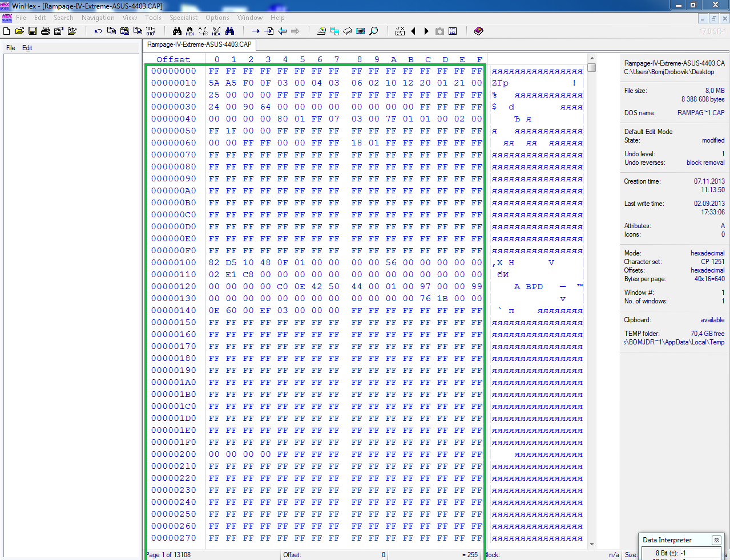Click the camera toolbar icon
Viewport: 730px width, 560px height.
click(x=439, y=31)
